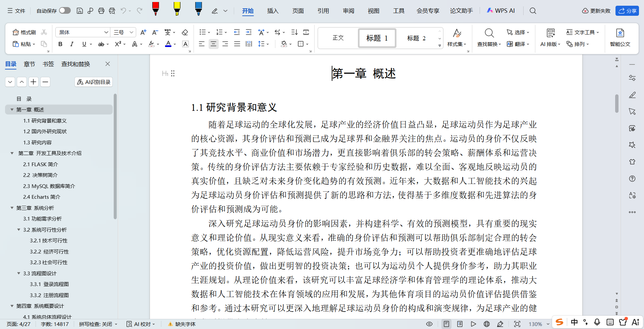Click the AI识别目录 button

(x=94, y=82)
